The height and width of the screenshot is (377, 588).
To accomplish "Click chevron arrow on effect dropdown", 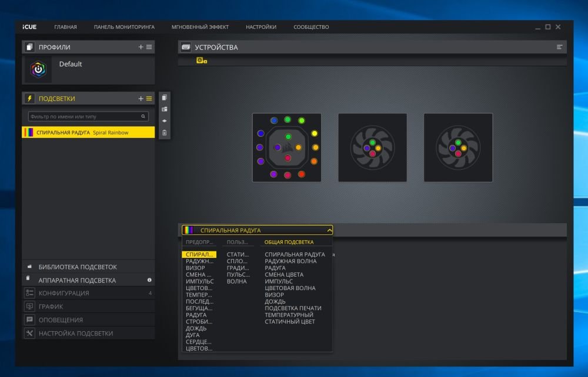I will click(x=329, y=230).
